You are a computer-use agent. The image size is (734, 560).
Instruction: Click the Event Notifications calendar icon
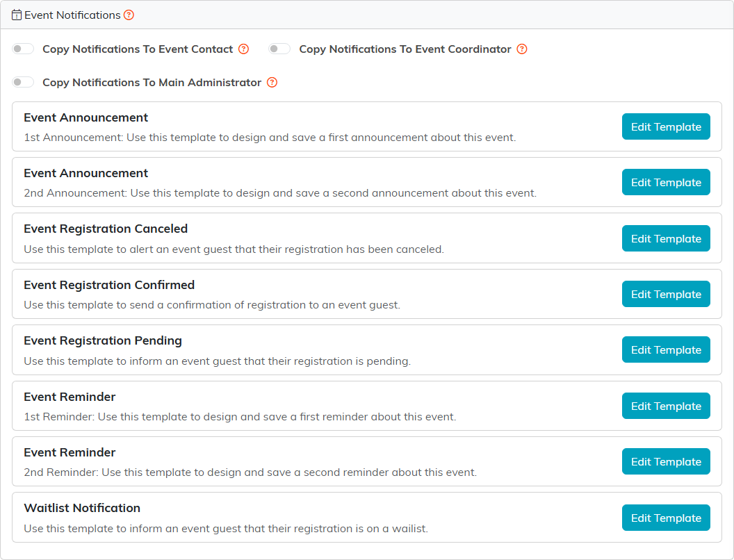coord(17,15)
